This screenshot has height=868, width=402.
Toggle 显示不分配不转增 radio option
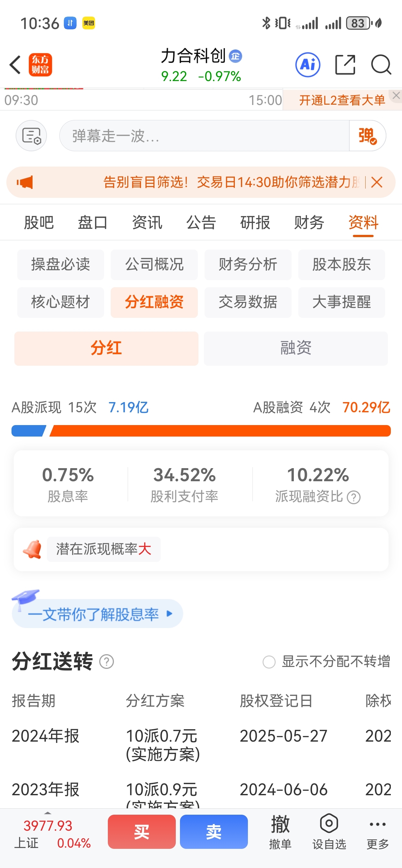pyautogui.click(x=269, y=662)
